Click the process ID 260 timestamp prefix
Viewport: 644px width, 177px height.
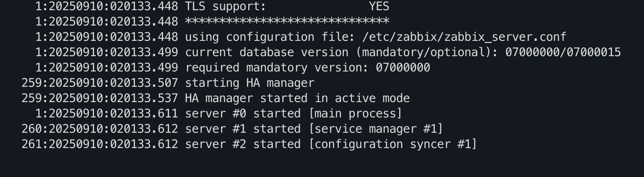(100, 129)
